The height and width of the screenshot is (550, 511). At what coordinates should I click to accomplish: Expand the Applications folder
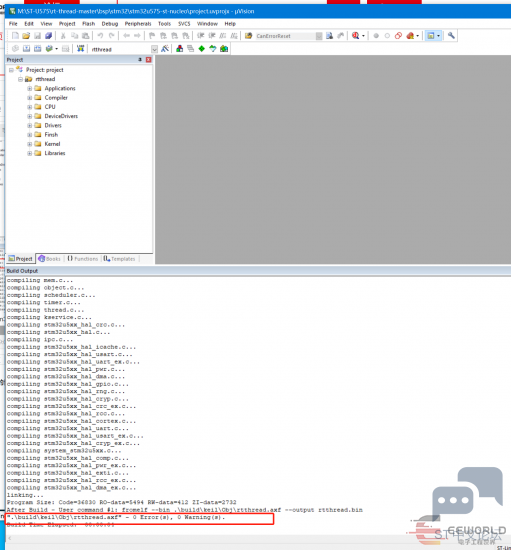[x=29, y=88]
